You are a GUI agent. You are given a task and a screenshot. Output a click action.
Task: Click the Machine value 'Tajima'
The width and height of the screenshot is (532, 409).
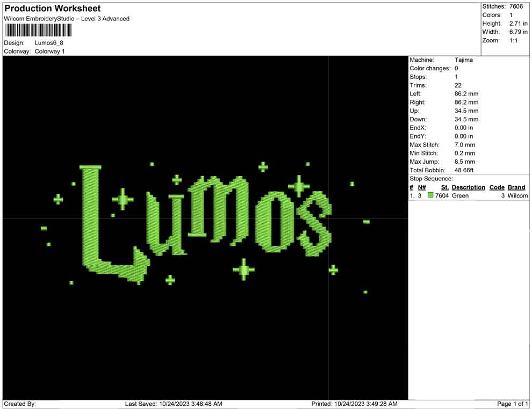[x=463, y=60]
